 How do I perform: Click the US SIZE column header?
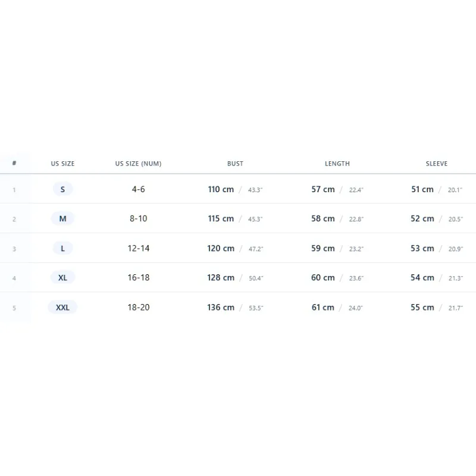(x=62, y=164)
